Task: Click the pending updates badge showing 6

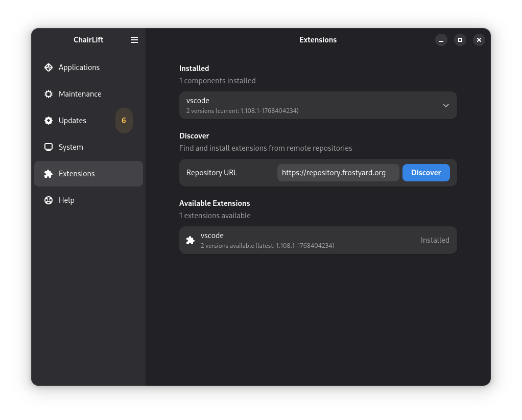Action: [124, 121]
